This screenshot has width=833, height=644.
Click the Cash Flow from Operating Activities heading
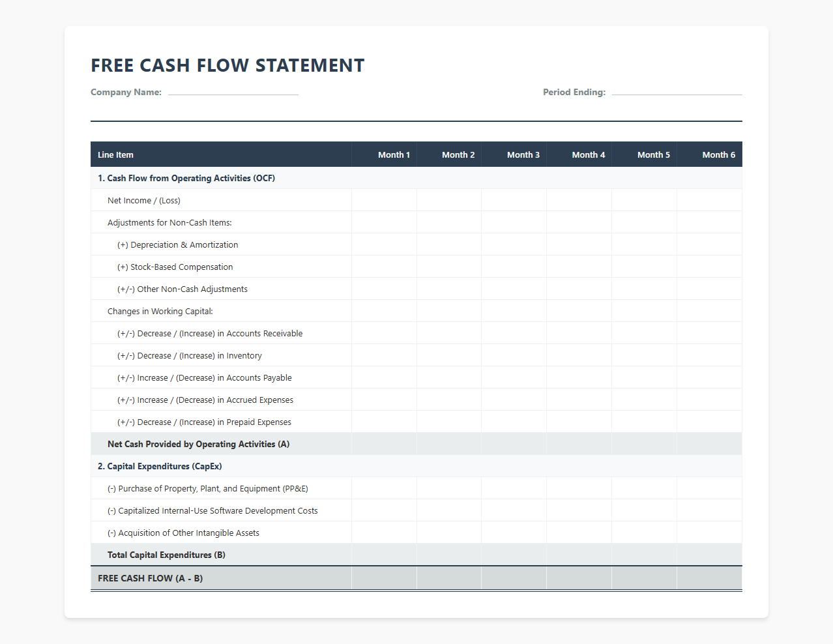click(x=186, y=178)
